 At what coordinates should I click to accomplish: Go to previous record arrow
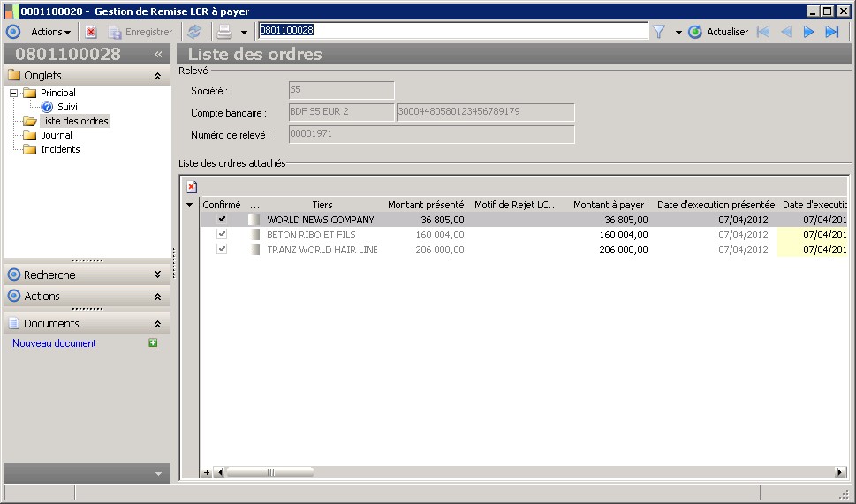pyautogui.click(x=786, y=32)
